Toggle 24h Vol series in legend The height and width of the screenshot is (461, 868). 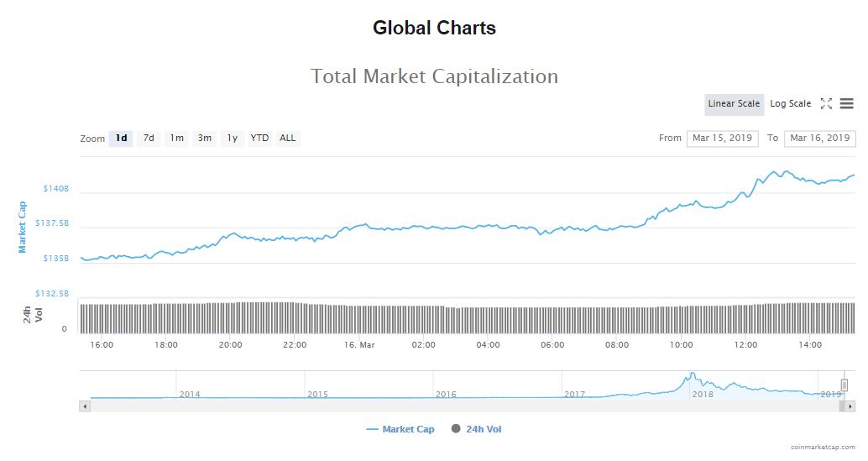tap(477, 429)
